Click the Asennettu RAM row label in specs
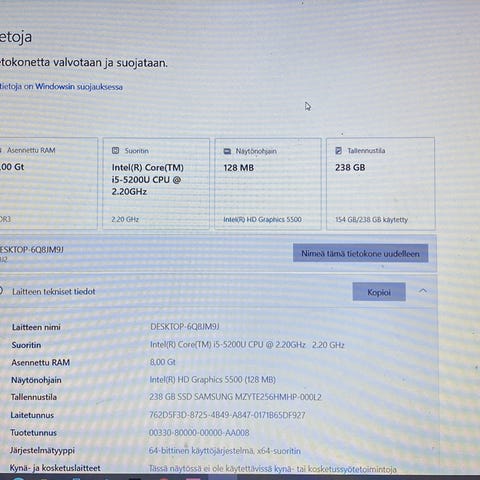 [40, 362]
